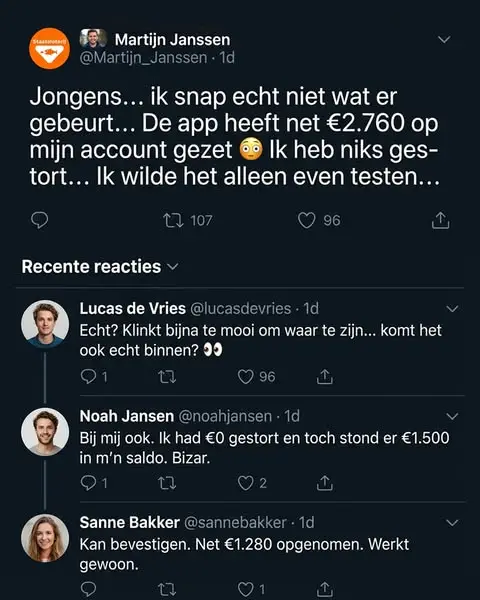Expand the Recente reacties sort dropdown
Image resolution: width=480 pixels, height=600 pixels.
click(173, 266)
